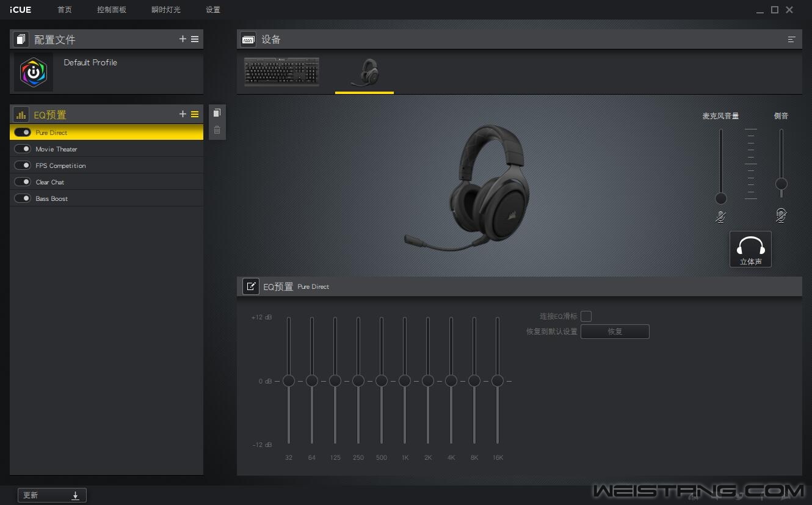Copy the selected EQ preset
This screenshot has height=505, width=812.
click(x=217, y=113)
